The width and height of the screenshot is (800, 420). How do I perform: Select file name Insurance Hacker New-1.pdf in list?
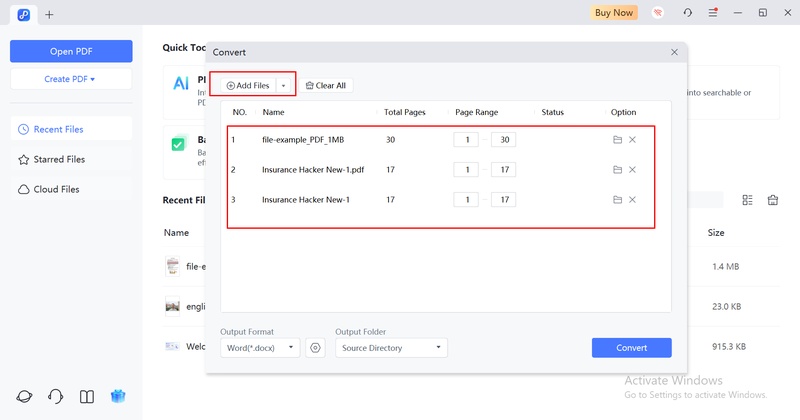313,169
